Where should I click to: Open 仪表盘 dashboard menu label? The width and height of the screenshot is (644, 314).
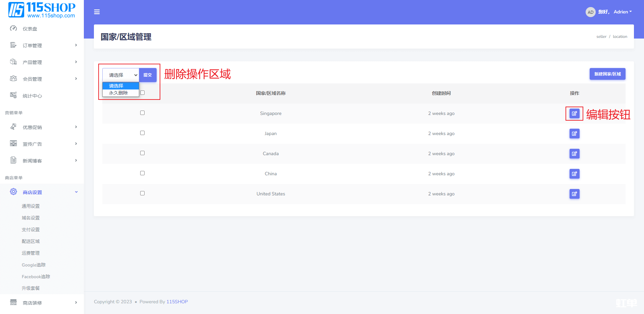point(30,29)
